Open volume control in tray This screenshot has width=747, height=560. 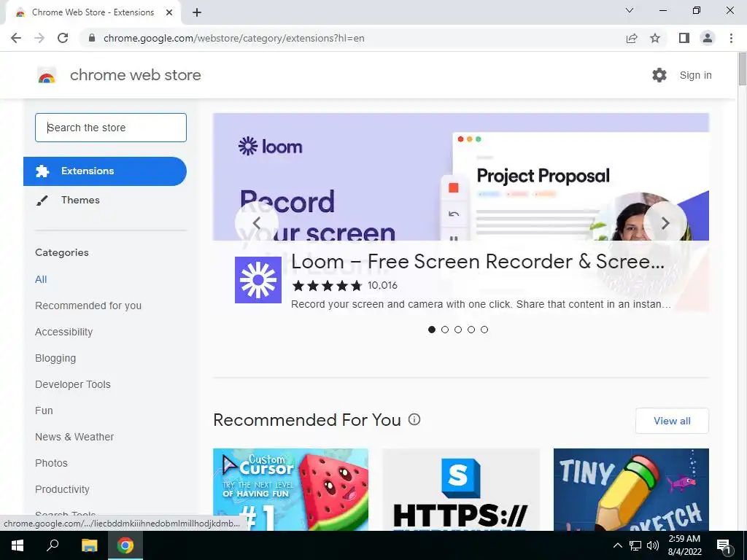653,545
